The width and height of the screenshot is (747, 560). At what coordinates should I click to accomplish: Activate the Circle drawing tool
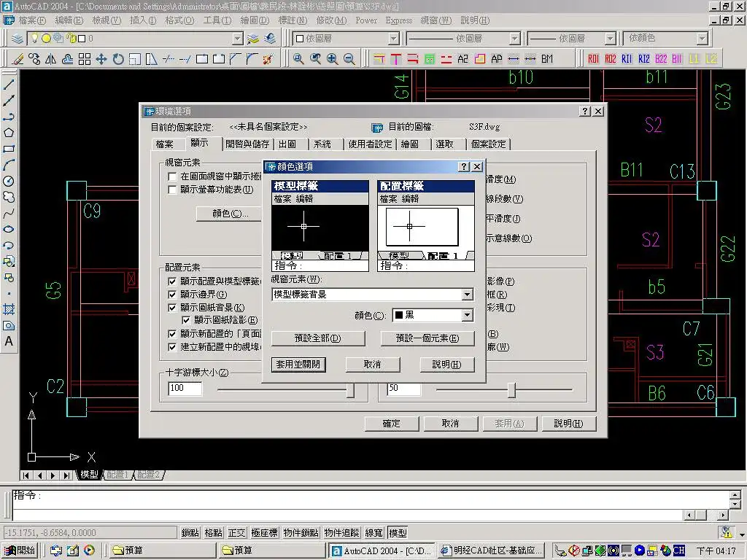coord(9,182)
